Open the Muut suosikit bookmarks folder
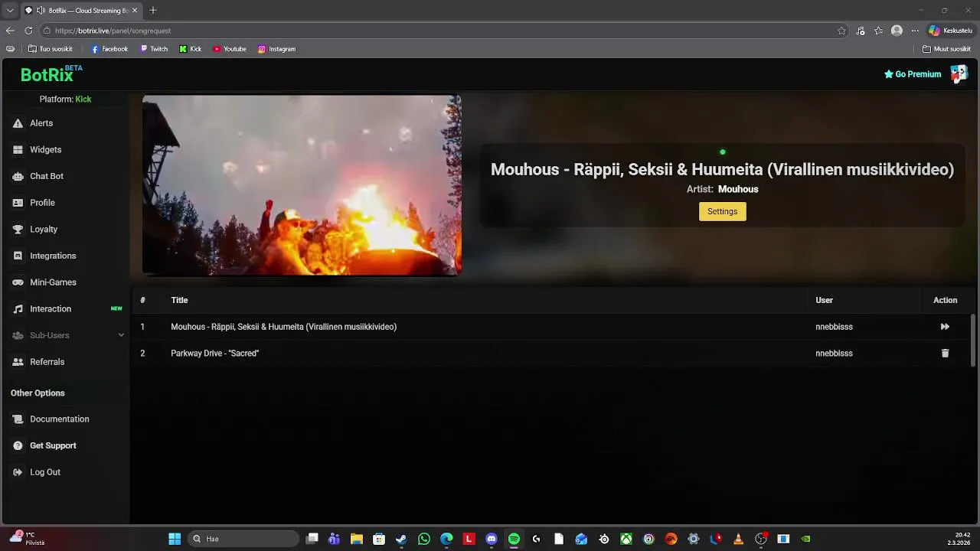Viewport: 980px width, 551px height. [x=946, y=49]
